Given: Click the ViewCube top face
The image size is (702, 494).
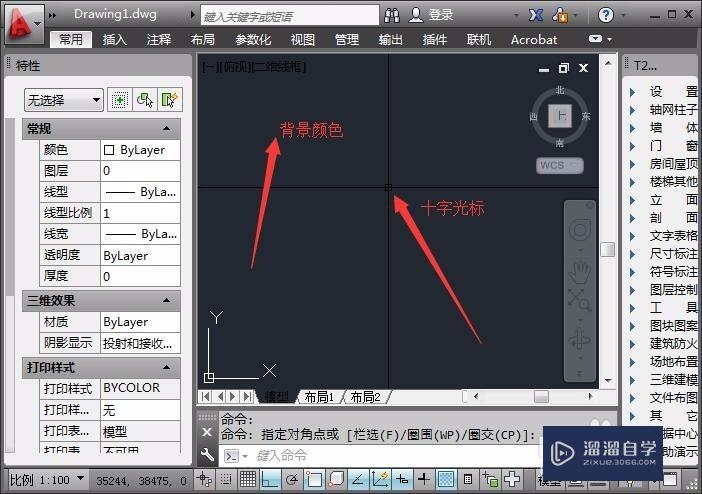Looking at the screenshot, I should pyautogui.click(x=560, y=116).
